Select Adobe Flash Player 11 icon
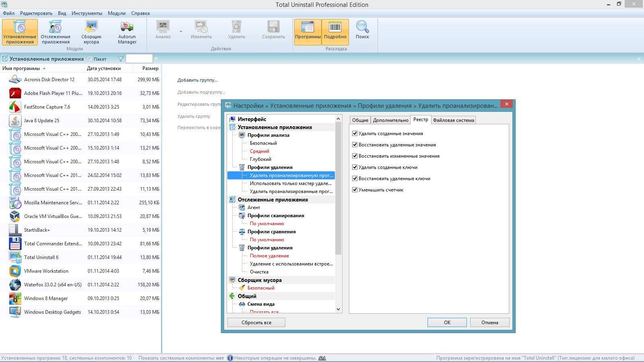This screenshot has height=362, width=644. click(x=15, y=93)
